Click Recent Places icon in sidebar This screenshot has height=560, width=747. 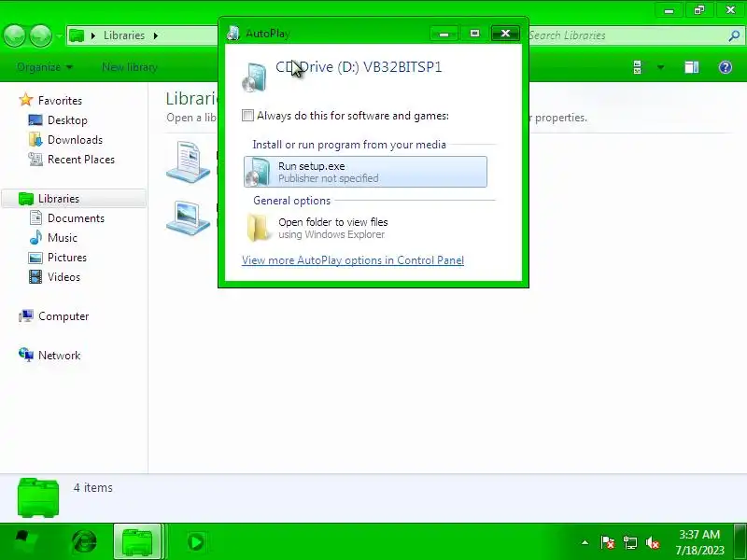(35, 159)
